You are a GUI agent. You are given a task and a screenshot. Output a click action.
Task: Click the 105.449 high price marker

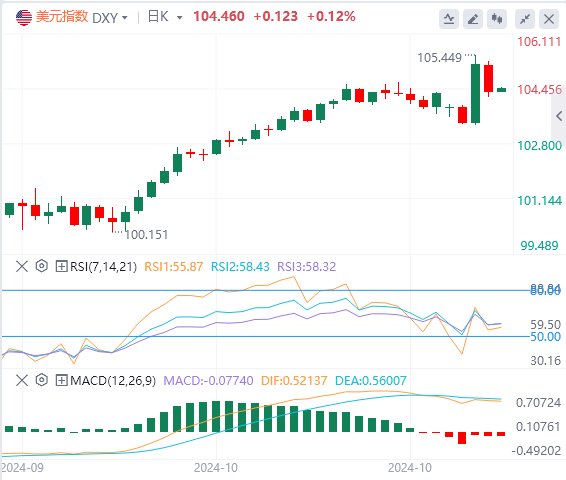coord(439,58)
